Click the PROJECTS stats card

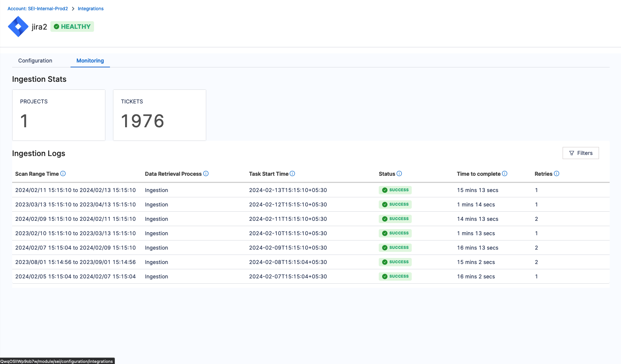point(59,115)
